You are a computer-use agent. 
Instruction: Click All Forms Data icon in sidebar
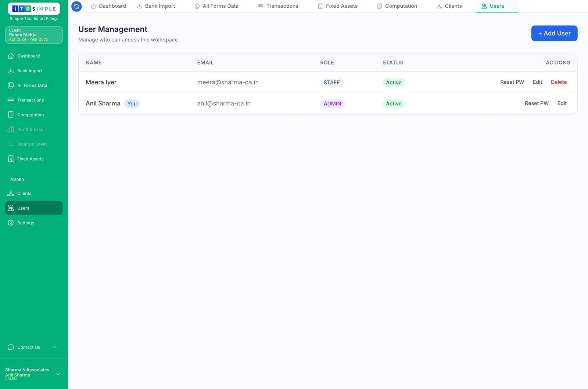coord(11,85)
